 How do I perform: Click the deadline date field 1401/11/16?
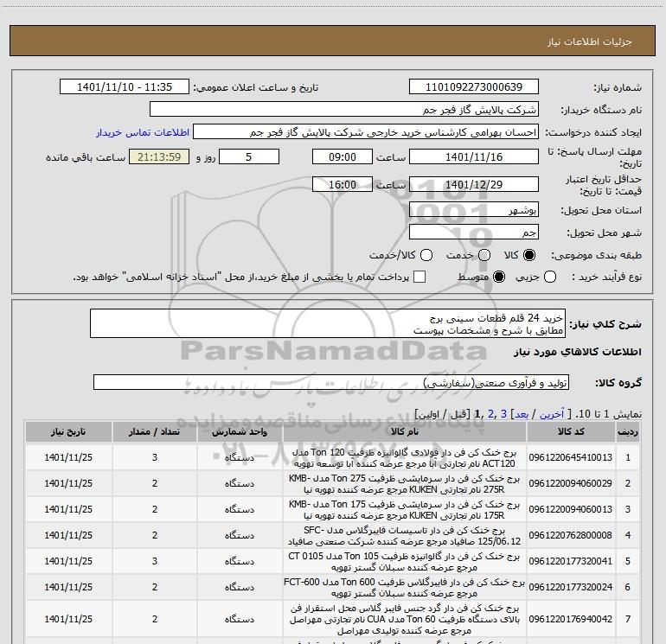pyautogui.click(x=474, y=156)
